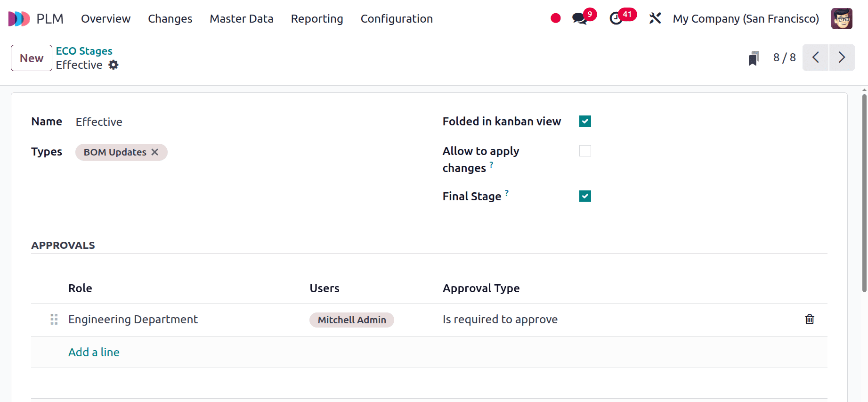Open the Is required to approve dropdown cell
Image resolution: width=868 pixels, height=402 pixels.
pos(500,320)
